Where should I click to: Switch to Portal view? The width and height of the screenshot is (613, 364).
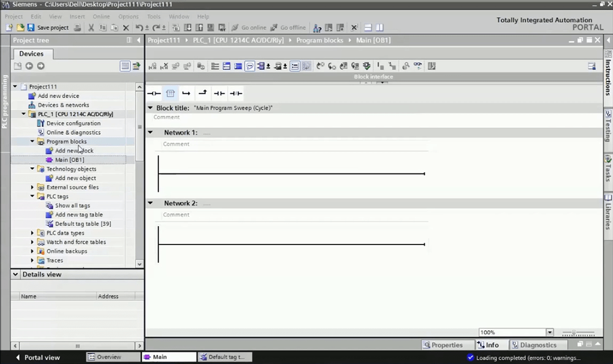click(x=39, y=357)
